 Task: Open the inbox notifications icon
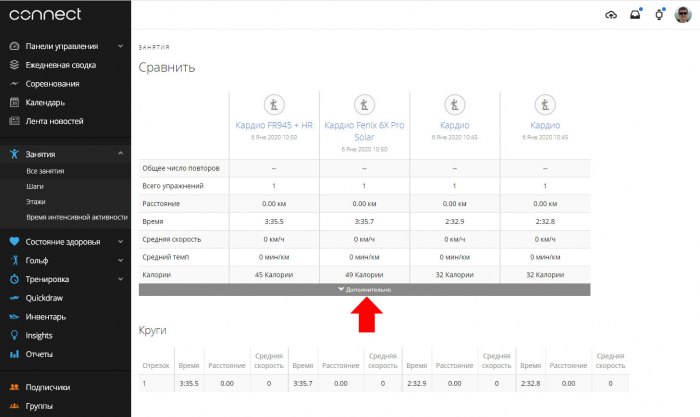(x=635, y=15)
